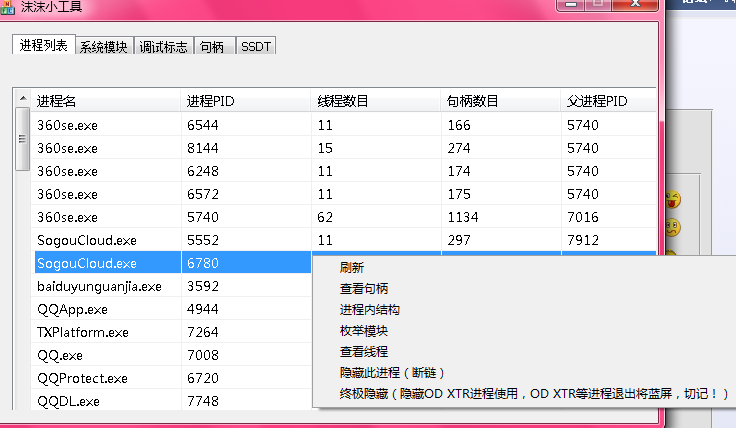The height and width of the screenshot is (428, 736).
Task: Click PID cell 7748
Action: pyautogui.click(x=203, y=401)
